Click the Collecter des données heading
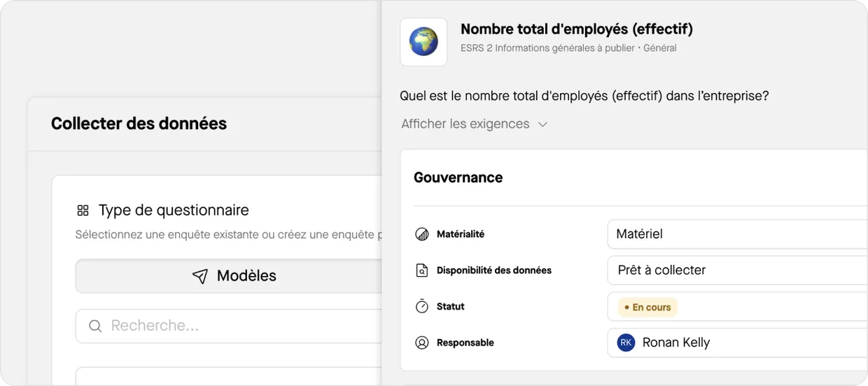868x386 pixels. click(139, 123)
